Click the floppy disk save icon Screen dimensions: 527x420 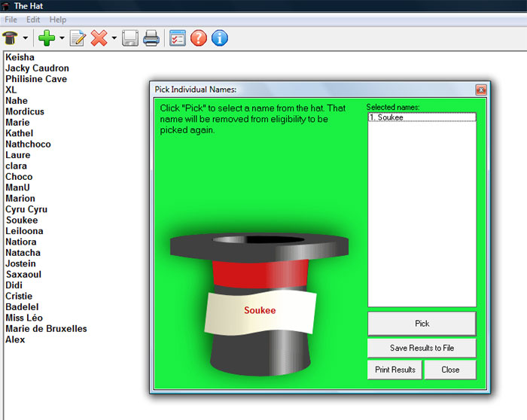point(130,38)
